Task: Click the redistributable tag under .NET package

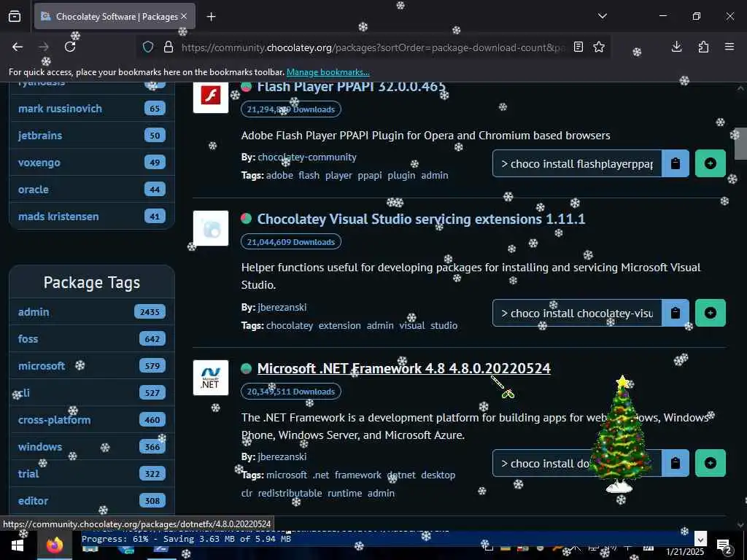Action: coord(290,494)
